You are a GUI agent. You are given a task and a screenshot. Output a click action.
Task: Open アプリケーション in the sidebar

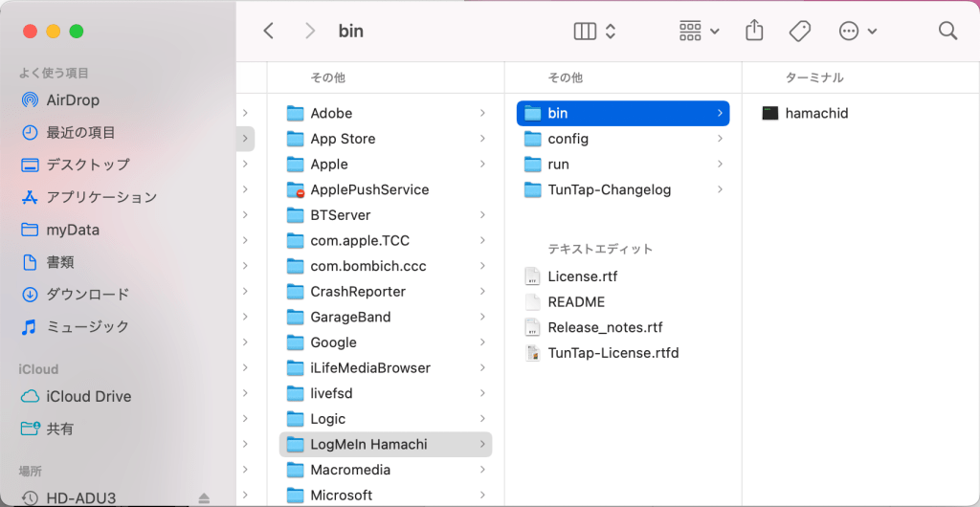coord(101,197)
